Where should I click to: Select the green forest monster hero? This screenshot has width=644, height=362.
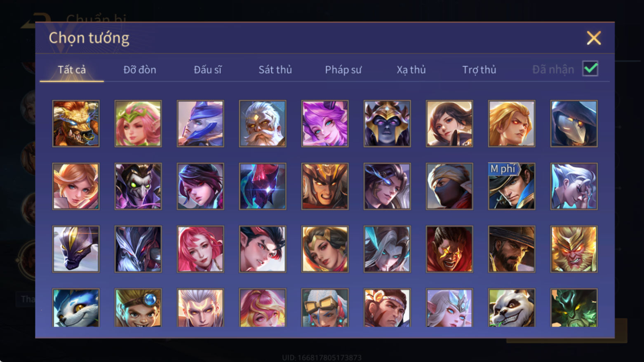pos(574,308)
